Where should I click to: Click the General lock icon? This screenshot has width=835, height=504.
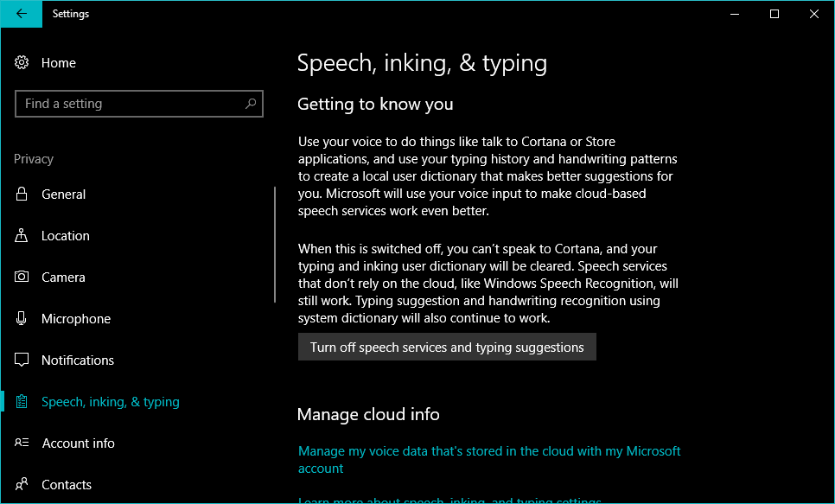click(x=22, y=195)
